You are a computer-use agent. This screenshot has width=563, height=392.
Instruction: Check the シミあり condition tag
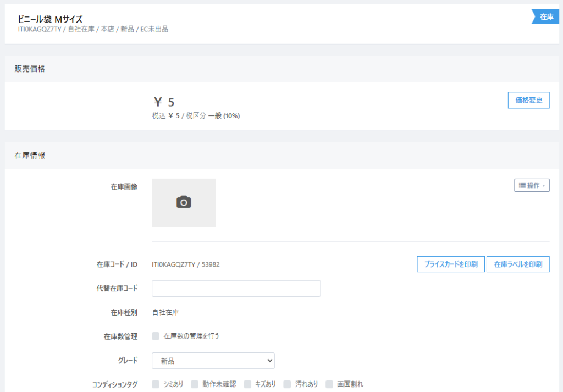pyautogui.click(x=156, y=384)
